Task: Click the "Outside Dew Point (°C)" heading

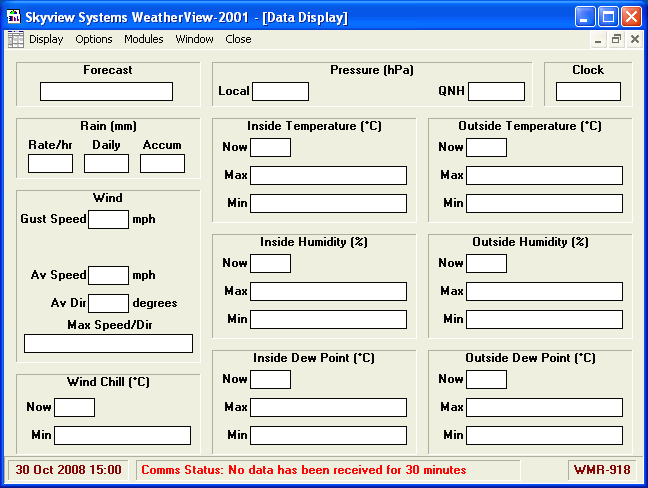Action: pos(531,358)
